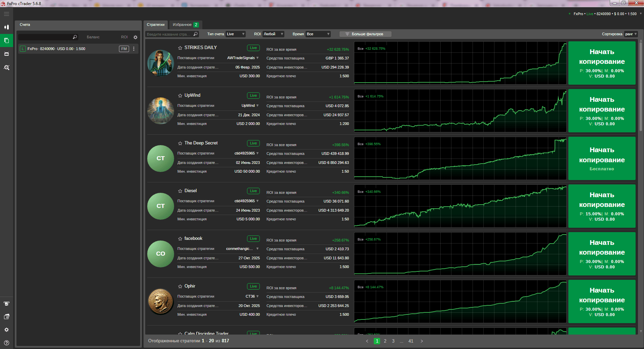Open STRIKES DAILY avatar thumbnail

161,63
